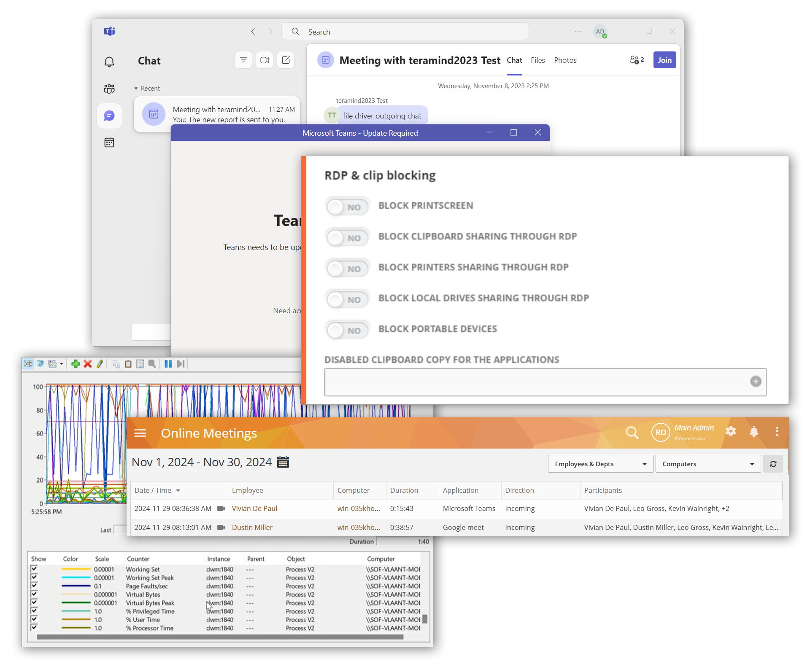Click View Log Data icon in Performance Monitor

click(x=40, y=364)
